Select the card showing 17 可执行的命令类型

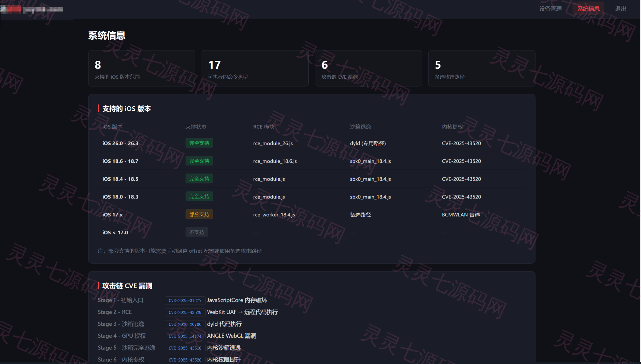point(255,68)
